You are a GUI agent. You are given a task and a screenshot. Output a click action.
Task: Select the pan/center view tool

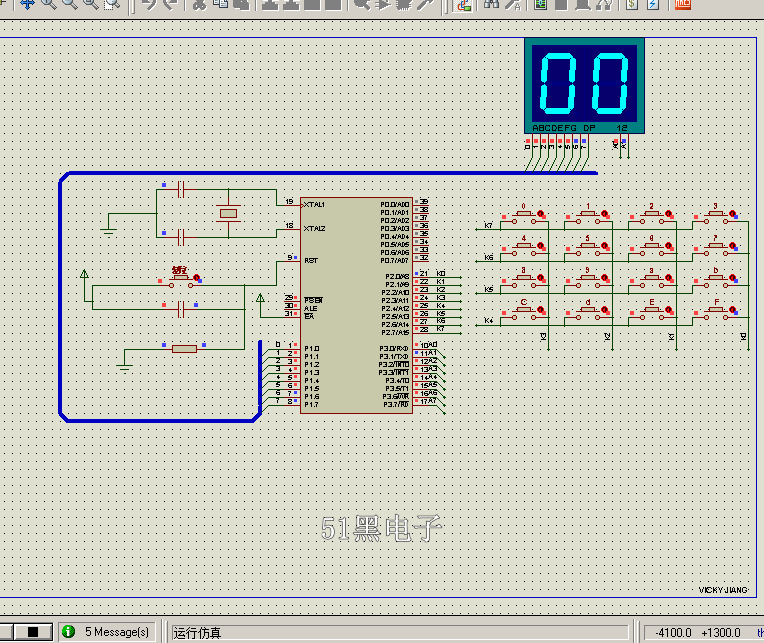click(x=27, y=4)
